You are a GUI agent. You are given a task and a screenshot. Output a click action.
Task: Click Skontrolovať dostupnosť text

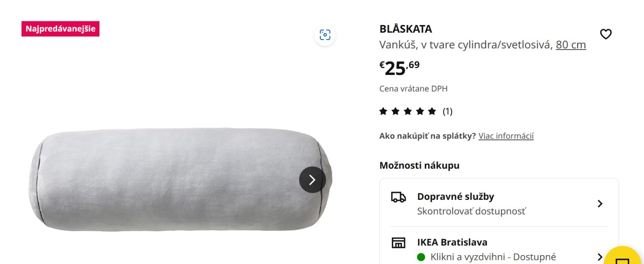coord(471,211)
